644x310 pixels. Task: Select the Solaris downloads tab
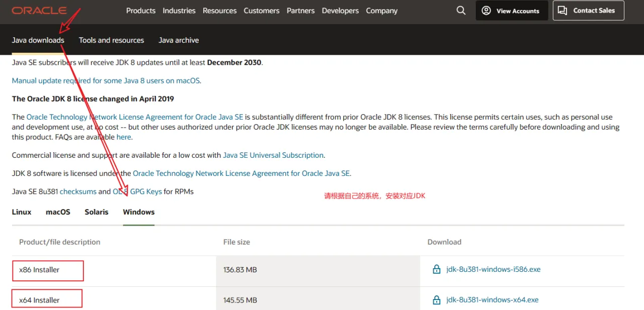[x=97, y=212]
